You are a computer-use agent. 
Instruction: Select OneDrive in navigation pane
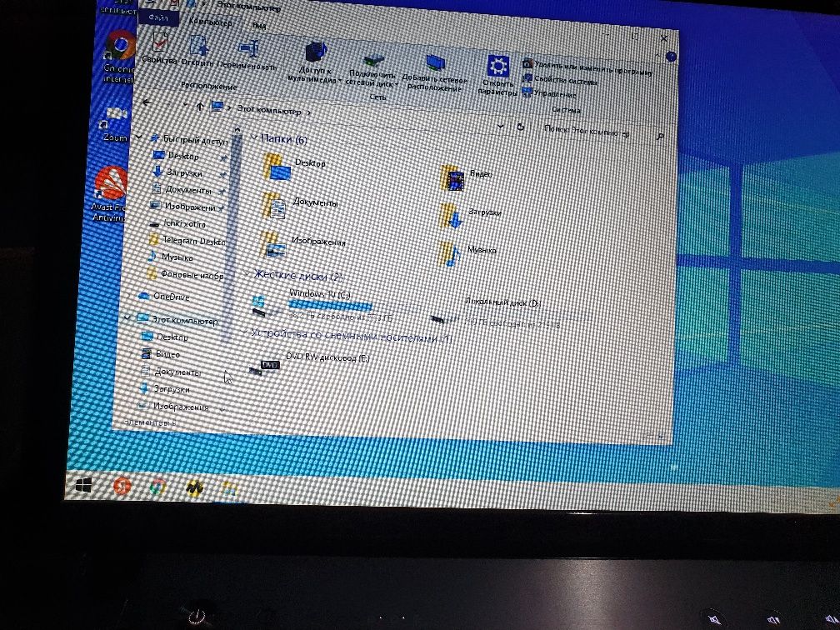tap(170, 296)
